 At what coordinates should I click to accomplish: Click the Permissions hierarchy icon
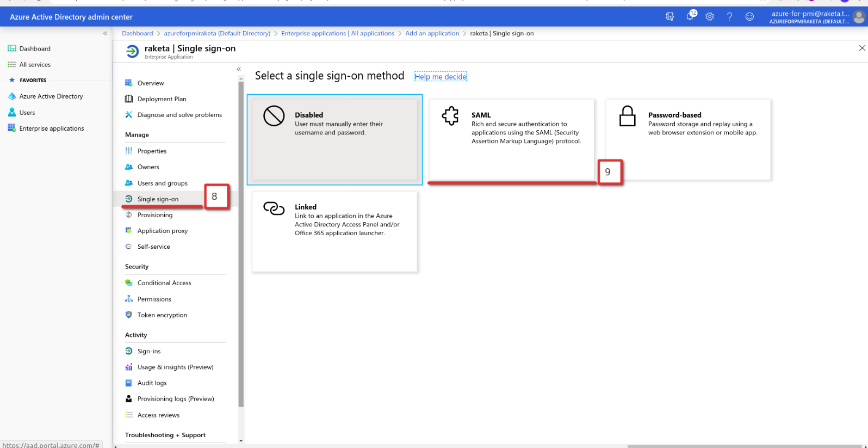[129, 299]
